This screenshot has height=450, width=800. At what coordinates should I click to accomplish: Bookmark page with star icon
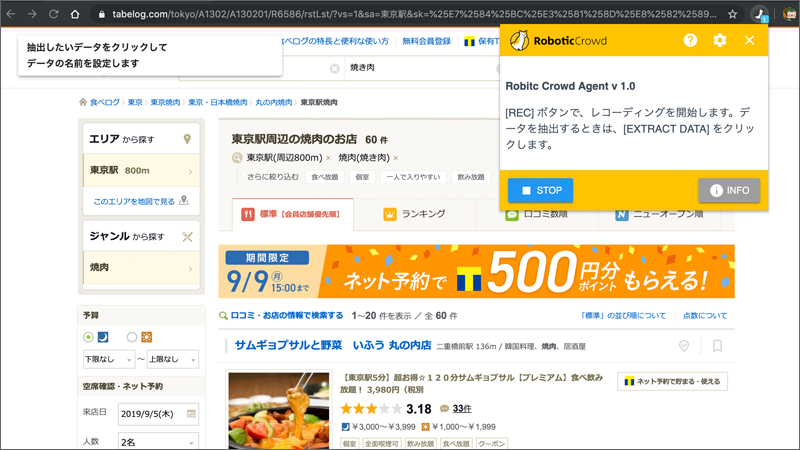click(733, 14)
